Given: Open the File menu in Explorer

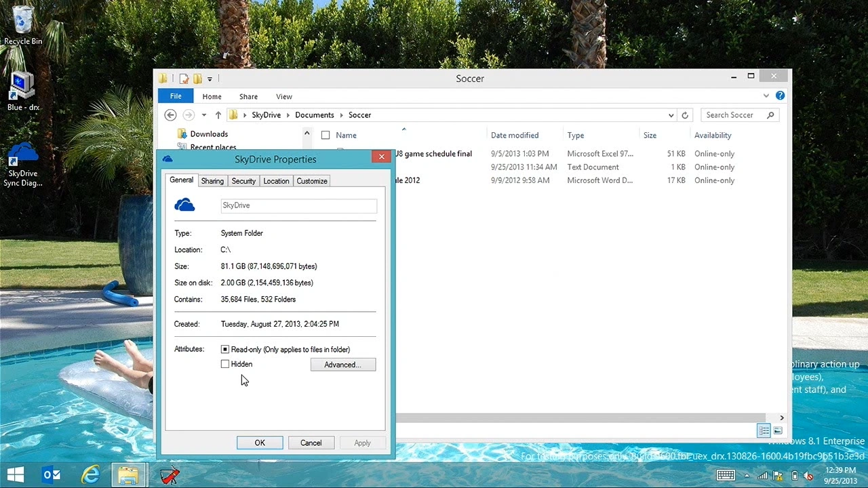Looking at the screenshot, I should (176, 96).
